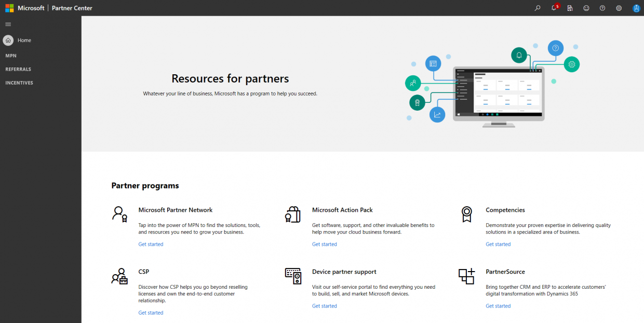
Task: Click Get started under Competencies
Action: click(x=498, y=244)
